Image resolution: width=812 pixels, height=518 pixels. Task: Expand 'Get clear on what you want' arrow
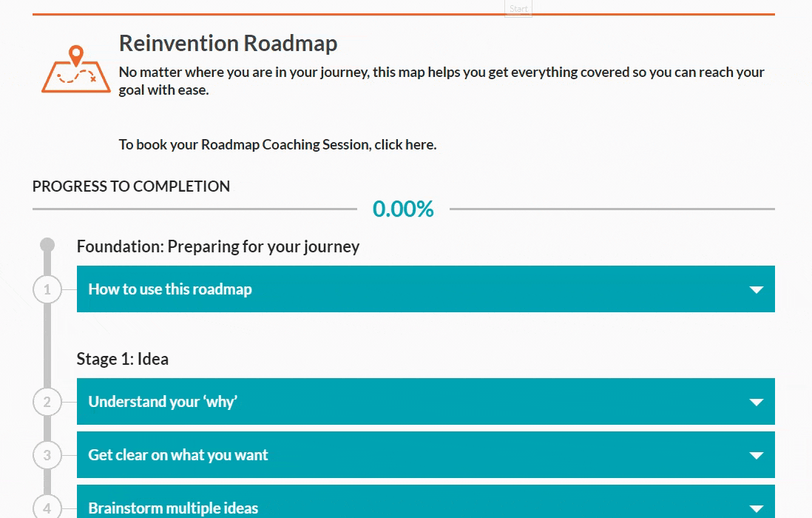[756, 455]
